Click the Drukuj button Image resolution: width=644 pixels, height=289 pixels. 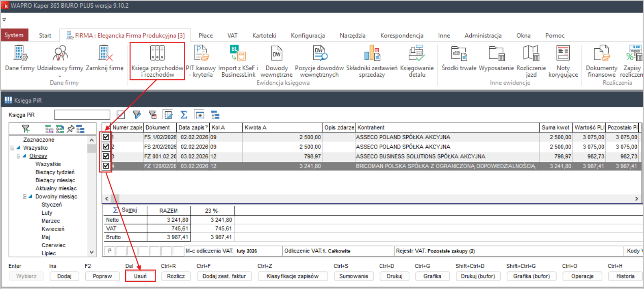[395, 276]
